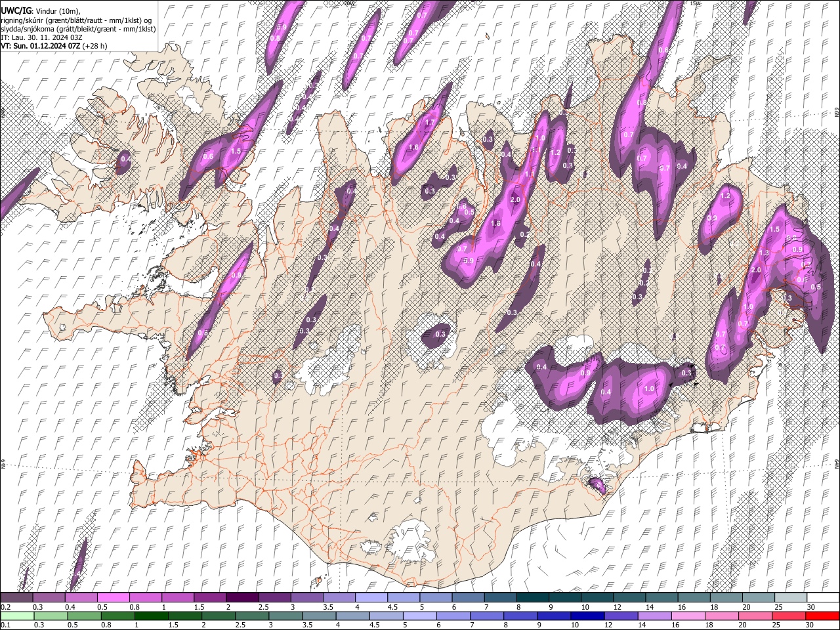
Task: Select darkest green lower swatch between 1 and 1.5
Action: point(151,616)
